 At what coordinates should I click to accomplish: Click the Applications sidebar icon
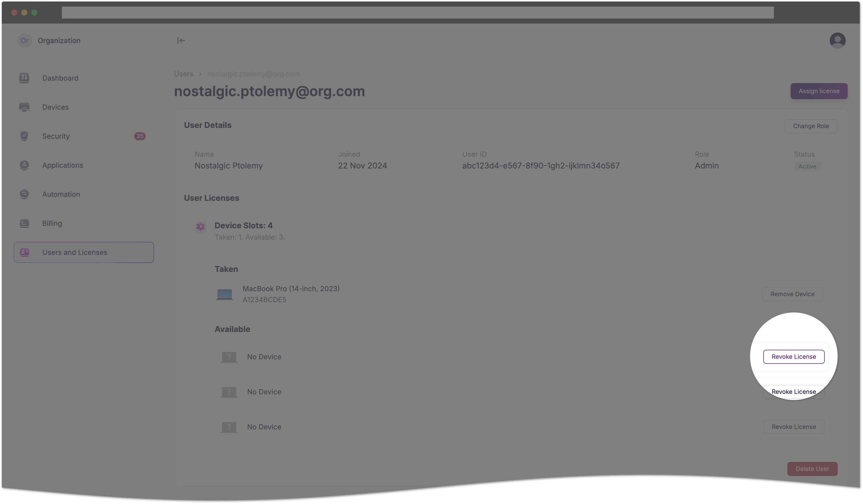[24, 165]
